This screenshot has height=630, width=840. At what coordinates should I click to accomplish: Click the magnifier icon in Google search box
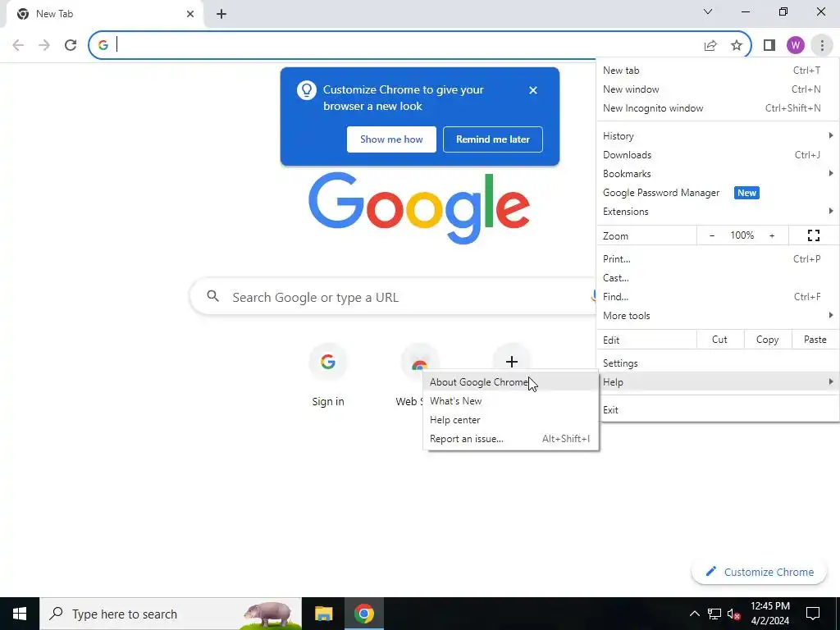click(213, 296)
